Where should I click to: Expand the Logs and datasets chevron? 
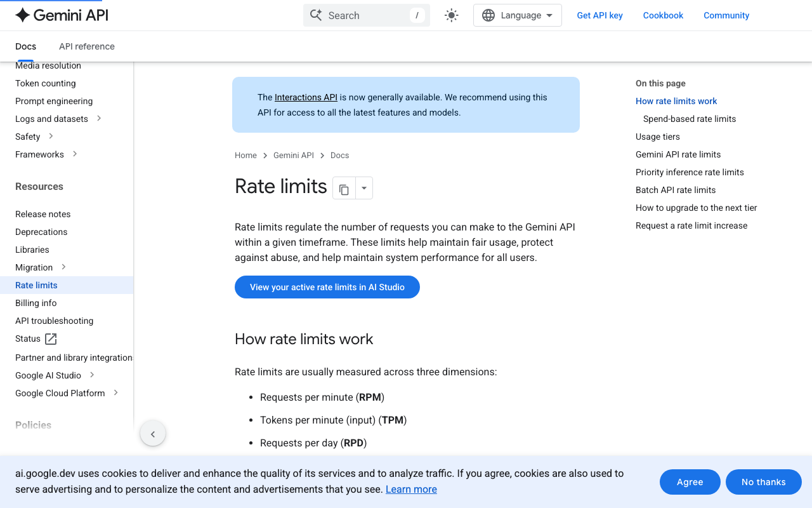point(99,118)
